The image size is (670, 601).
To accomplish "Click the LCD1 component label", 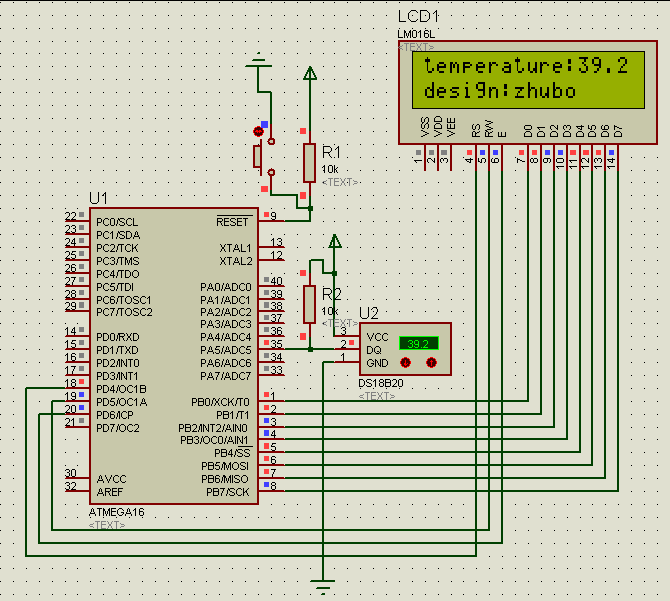I will [418, 17].
